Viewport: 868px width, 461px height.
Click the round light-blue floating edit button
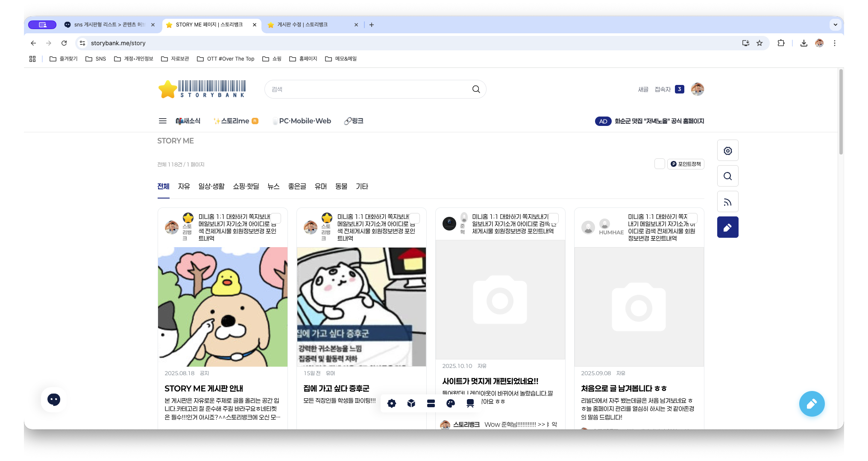pos(812,404)
